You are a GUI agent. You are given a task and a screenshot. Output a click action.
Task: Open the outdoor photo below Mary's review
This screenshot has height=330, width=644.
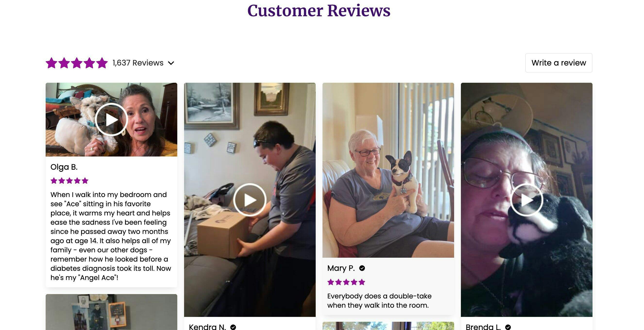[388, 326]
